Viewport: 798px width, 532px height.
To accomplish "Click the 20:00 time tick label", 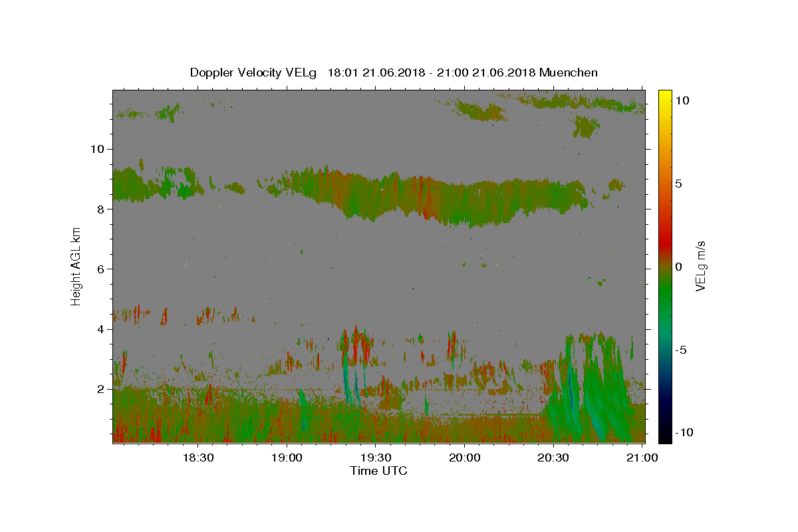I will coord(464,458).
